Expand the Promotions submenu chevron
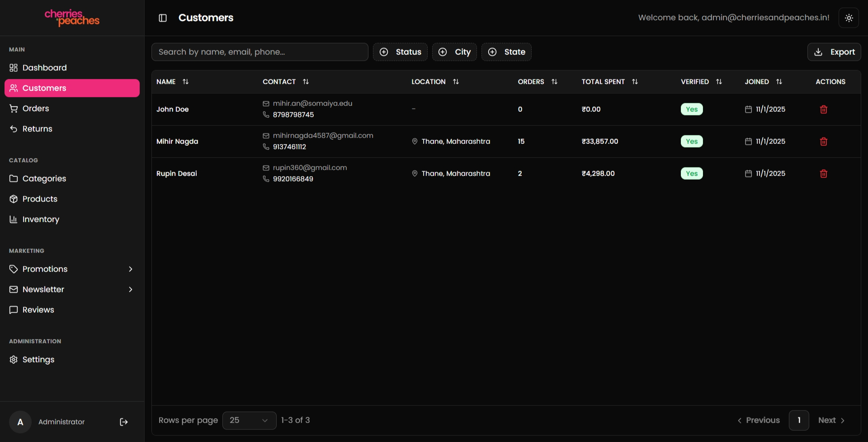The image size is (868, 442). [x=131, y=269]
